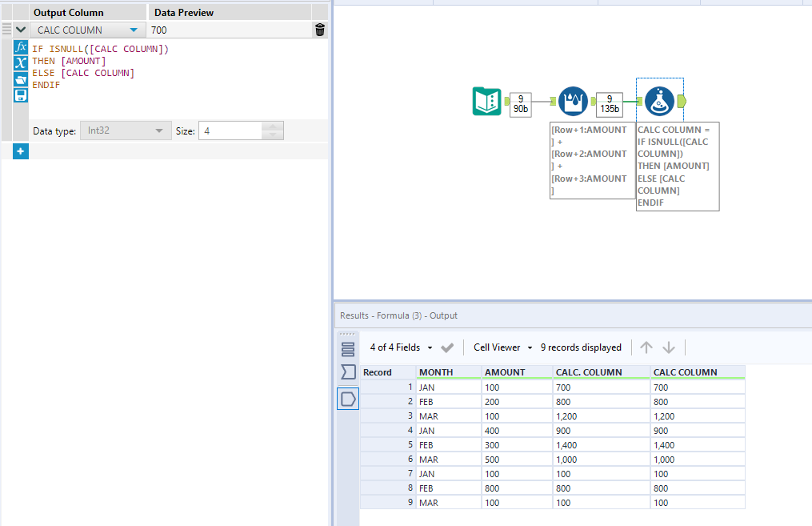Screen dimensions: 812x526
Task: Select the Formula tool on the canvas
Action: tap(659, 99)
